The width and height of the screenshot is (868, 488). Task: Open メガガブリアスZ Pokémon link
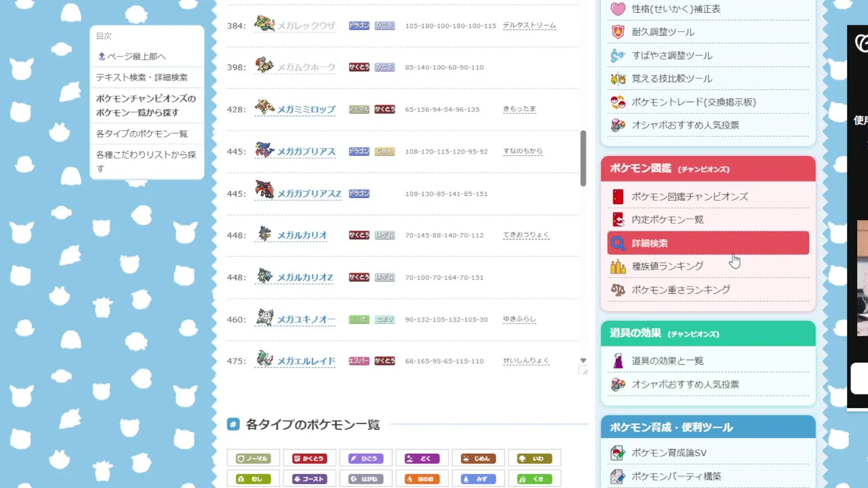coord(309,194)
